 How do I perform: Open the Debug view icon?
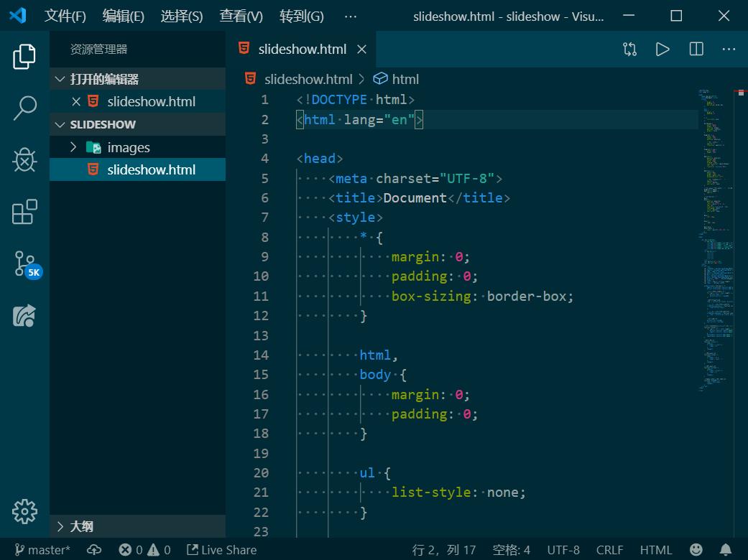point(24,159)
